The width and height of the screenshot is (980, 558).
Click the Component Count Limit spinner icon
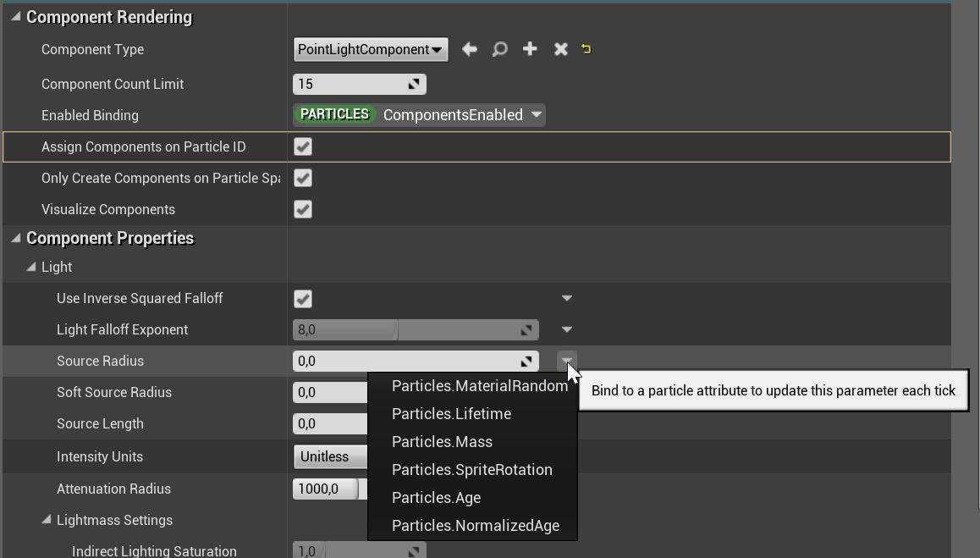pos(415,84)
